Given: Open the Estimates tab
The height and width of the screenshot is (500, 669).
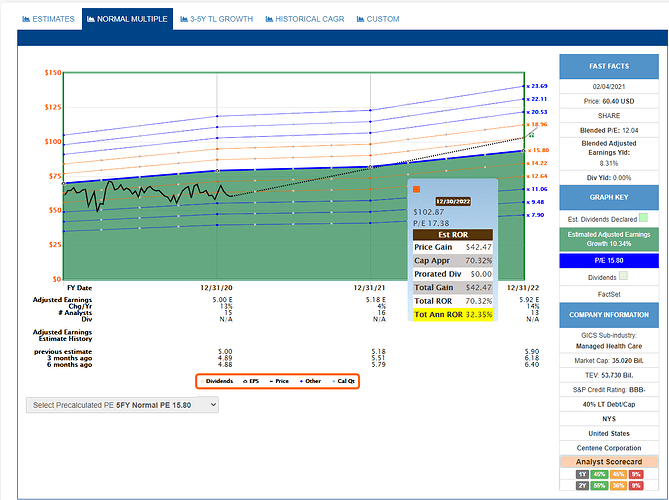Looking at the screenshot, I should click(48, 19).
